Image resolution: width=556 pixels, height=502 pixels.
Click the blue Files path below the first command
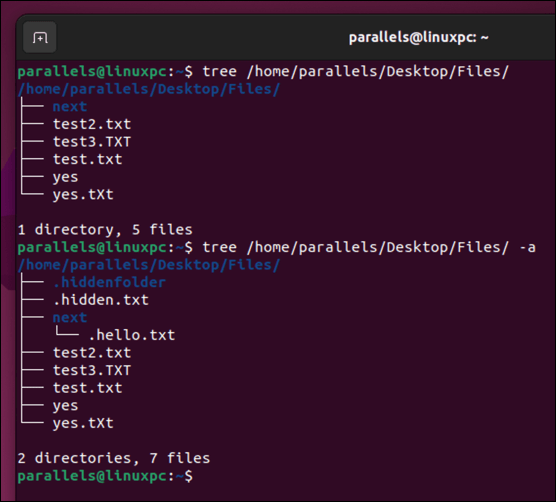tap(149, 89)
